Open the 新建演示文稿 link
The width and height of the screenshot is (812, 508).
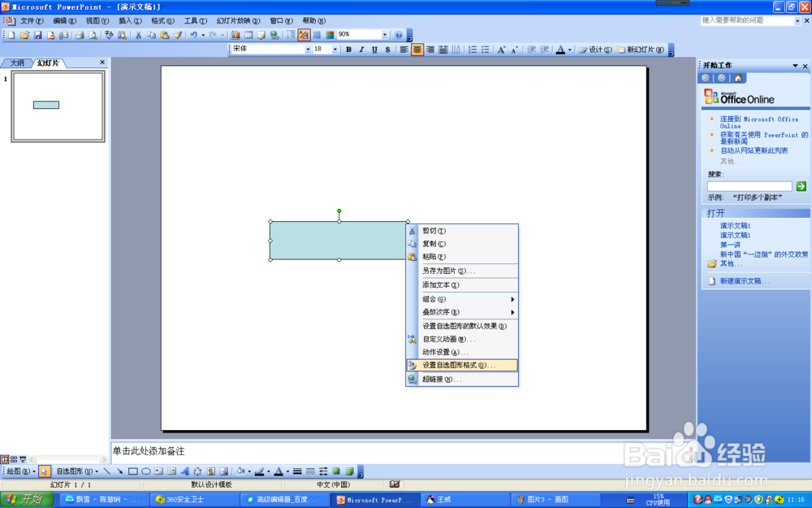point(745,281)
